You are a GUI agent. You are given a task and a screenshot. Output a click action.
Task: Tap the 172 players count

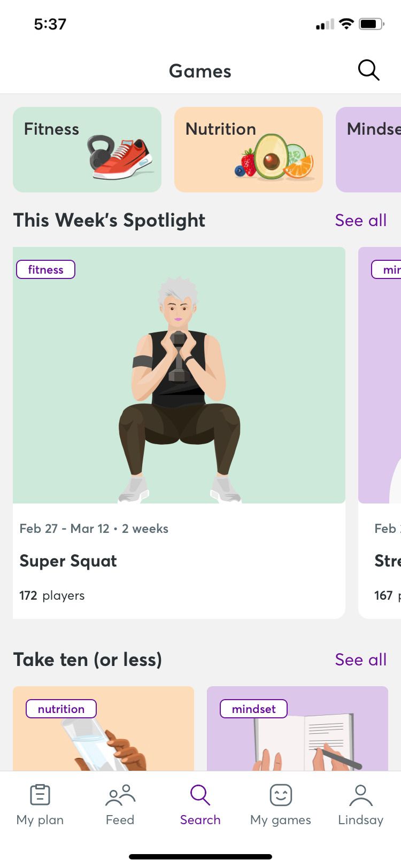pyautogui.click(x=52, y=595)
